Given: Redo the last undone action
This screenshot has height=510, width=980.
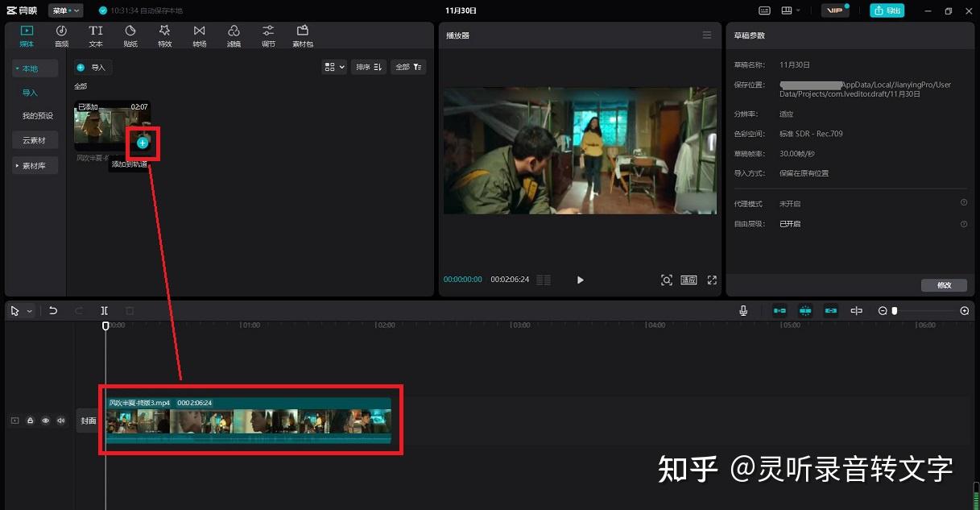Looking at the screenshot, I should click(79, 311).
